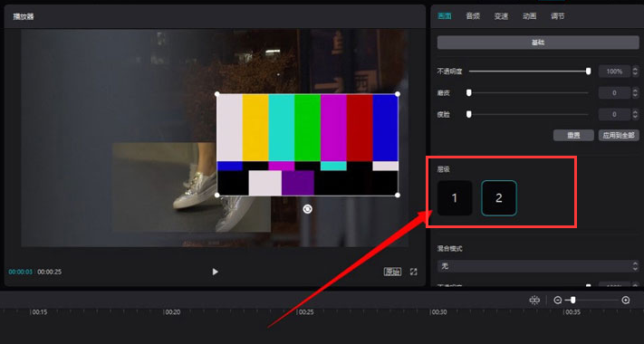Click the 磨皮 value field
The height and width of the screenshot is (344, 644).
coord(614,92)
